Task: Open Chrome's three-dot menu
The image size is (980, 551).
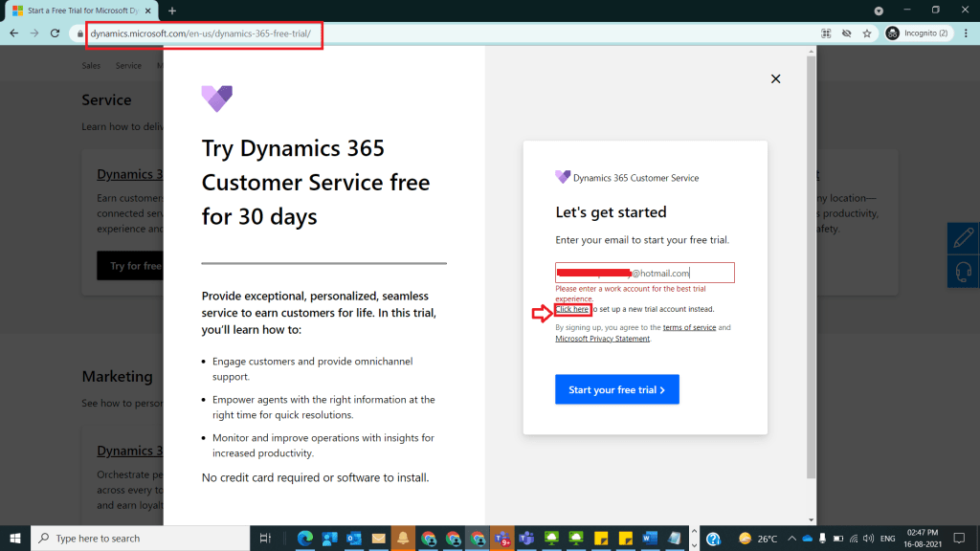Action: click(966, 33)
